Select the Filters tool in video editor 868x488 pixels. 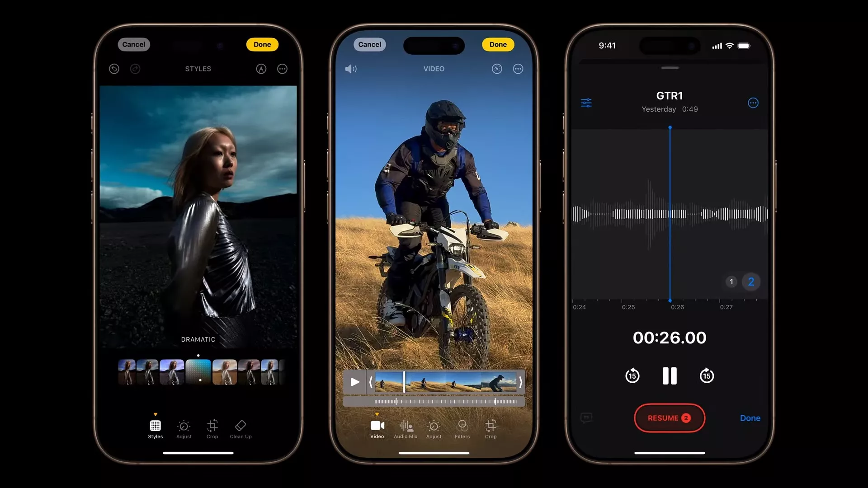(462, 428)
